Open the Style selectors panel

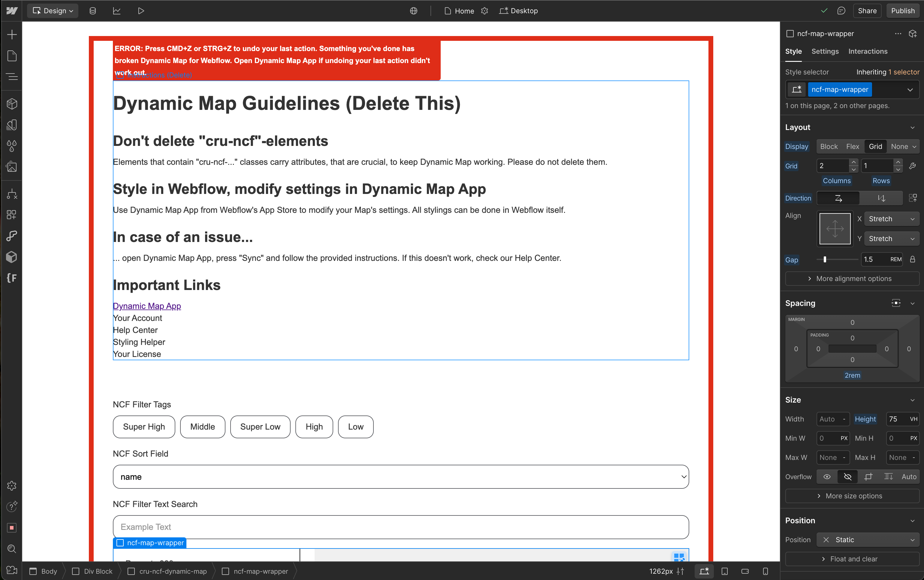[x=12, y=125]
